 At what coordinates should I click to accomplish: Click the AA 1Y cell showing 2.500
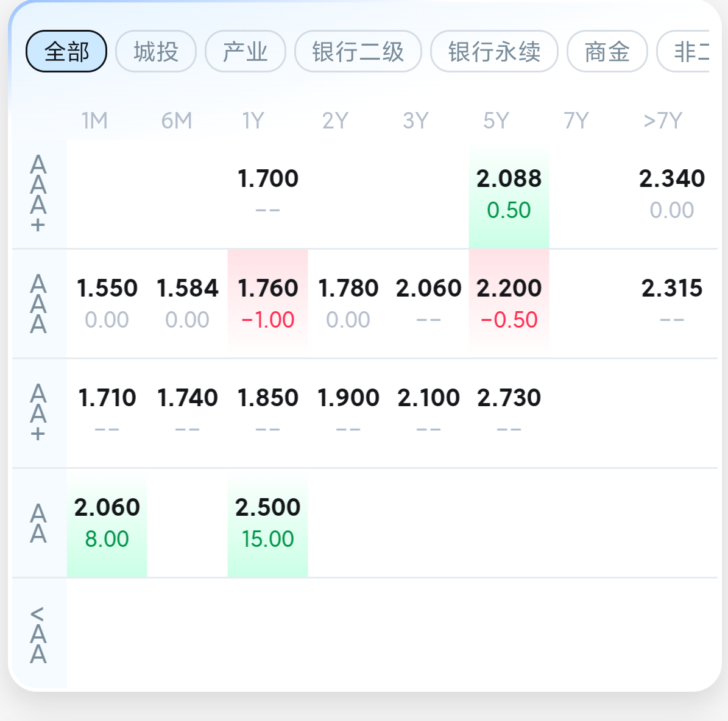pos(267,522)
